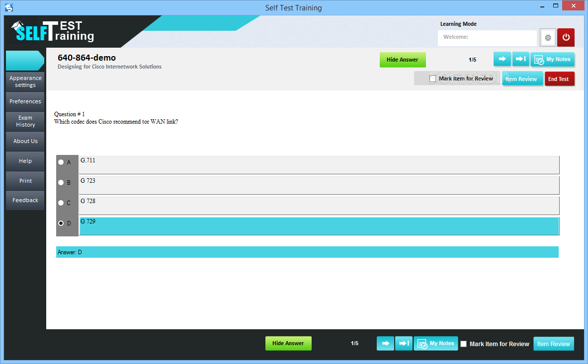Open Help in sidebar
Screen dimensions: 588x364
click(x=25, y=161)
